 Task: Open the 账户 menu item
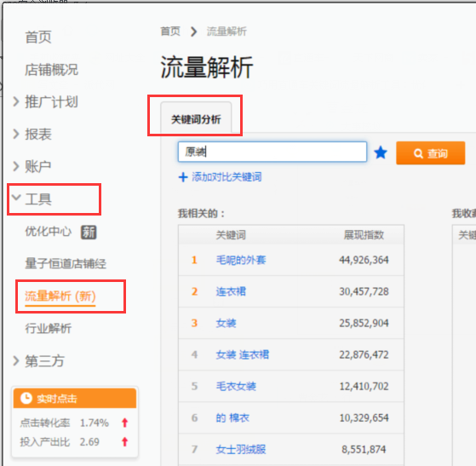38,166
